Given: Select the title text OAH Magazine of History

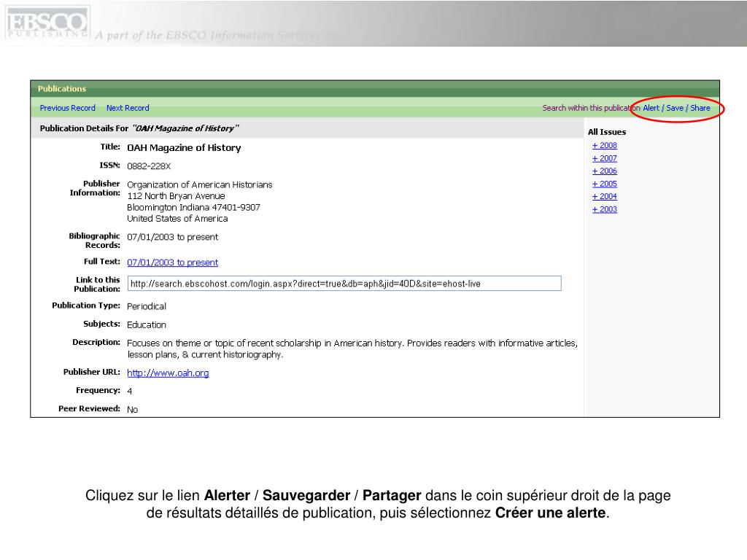Looking at the screenshot, I should pos(184,147).
